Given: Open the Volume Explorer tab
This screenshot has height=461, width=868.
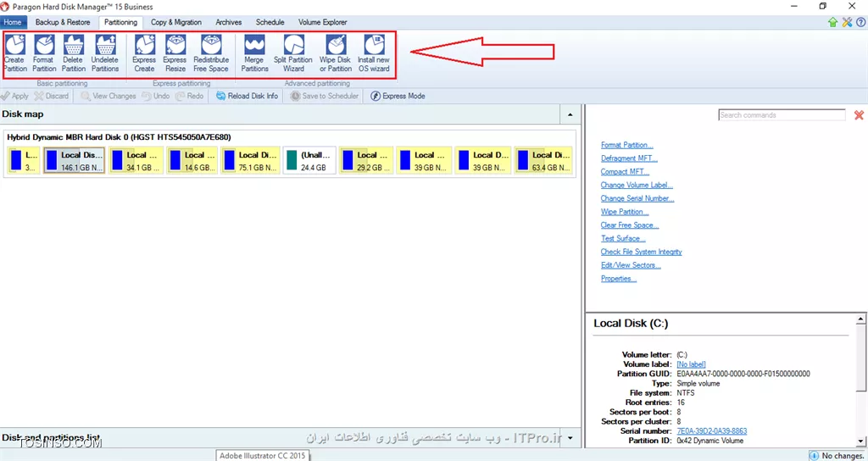Looking at the screenshot, I should pos(323,22).
